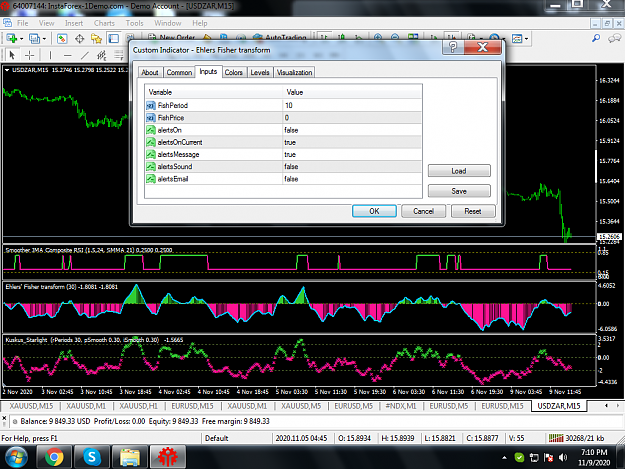Click the alertsOn variable icon
Viewport: 625px width, 469px height.
click(x=151, y=130)
